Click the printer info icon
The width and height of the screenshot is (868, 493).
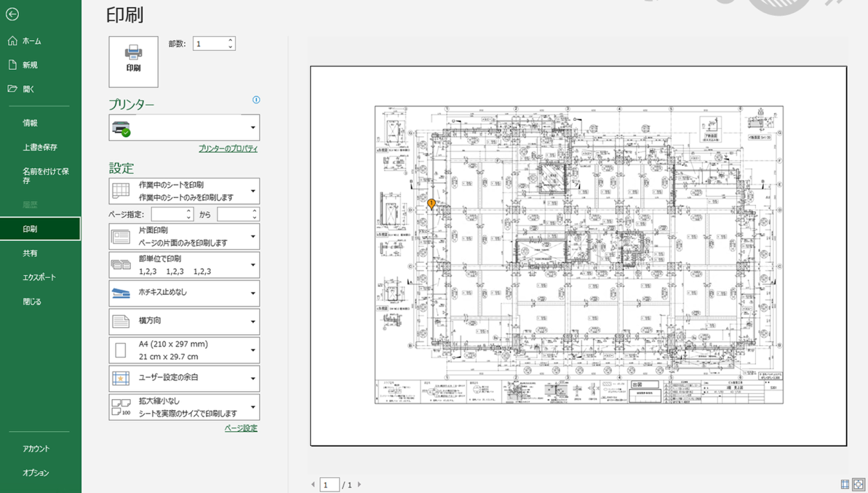pos(256,100)
